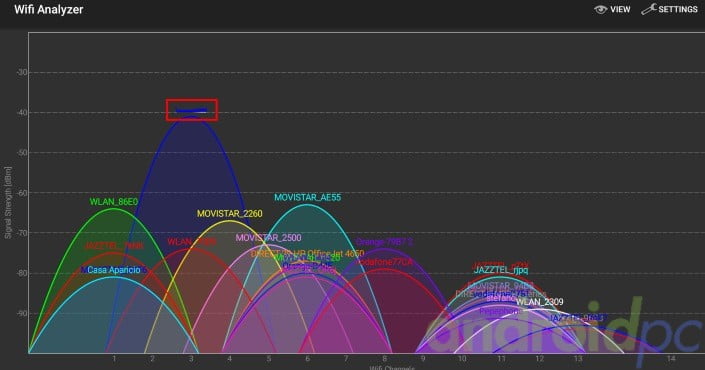Image resolution: width=705 pixels, height=370 pixels.
Task: Click the -90 signal strength axis value
Action: [x=22, y=313]
